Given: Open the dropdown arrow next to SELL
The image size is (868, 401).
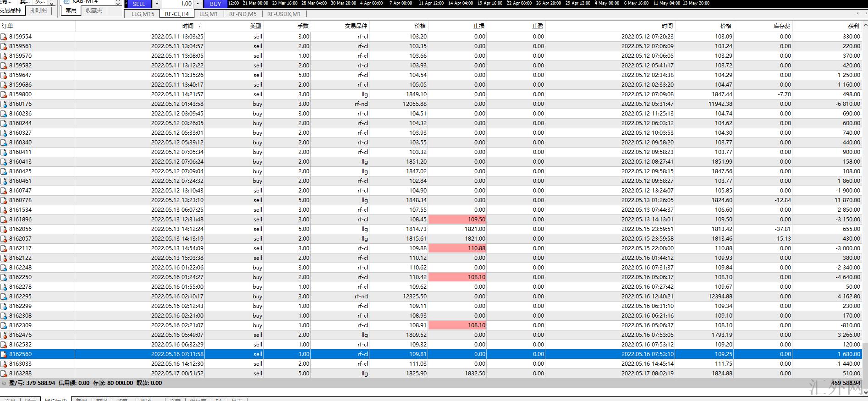Looking at the screenshot, I should [x=157, y=4].
